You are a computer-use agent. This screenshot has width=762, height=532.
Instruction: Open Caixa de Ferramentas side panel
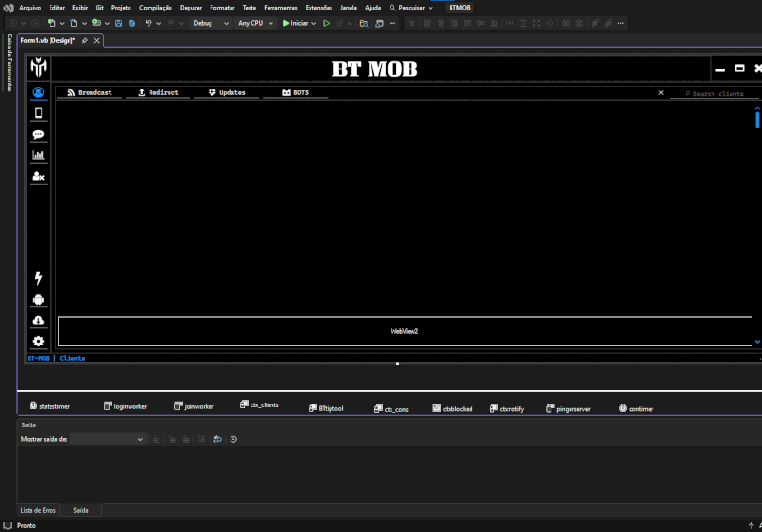10,62
